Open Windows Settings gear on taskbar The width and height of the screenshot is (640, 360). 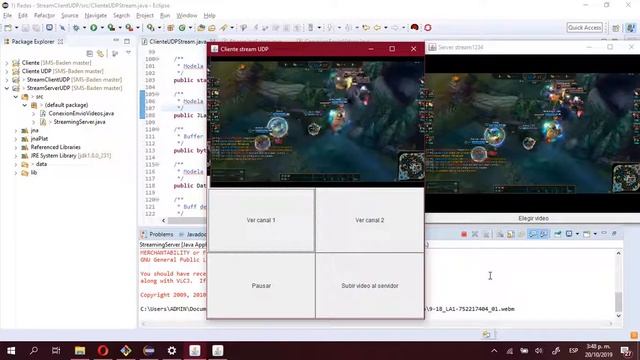pyautogui.click(x=172, y=351)
